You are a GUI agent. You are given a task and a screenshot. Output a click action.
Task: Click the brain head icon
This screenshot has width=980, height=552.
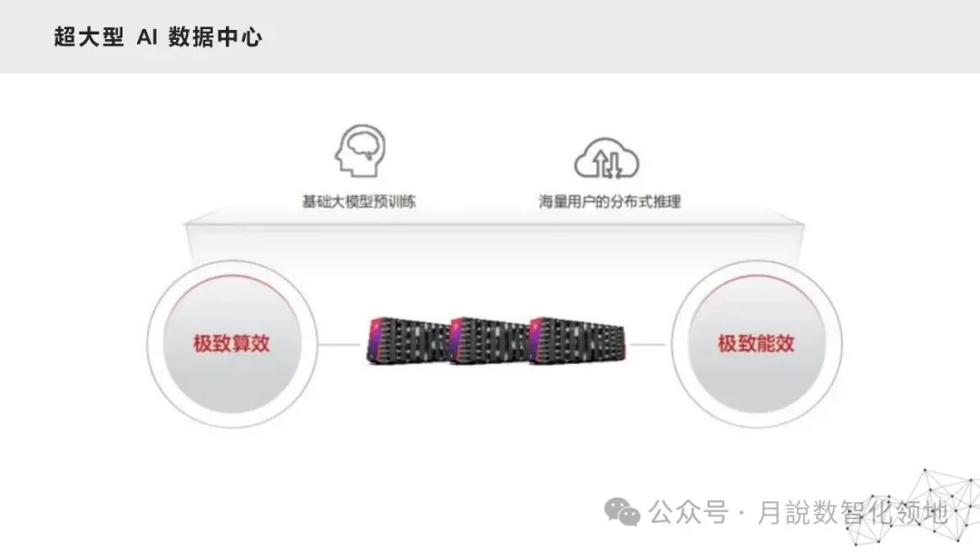pyautogui.click(x=360, y=151)
